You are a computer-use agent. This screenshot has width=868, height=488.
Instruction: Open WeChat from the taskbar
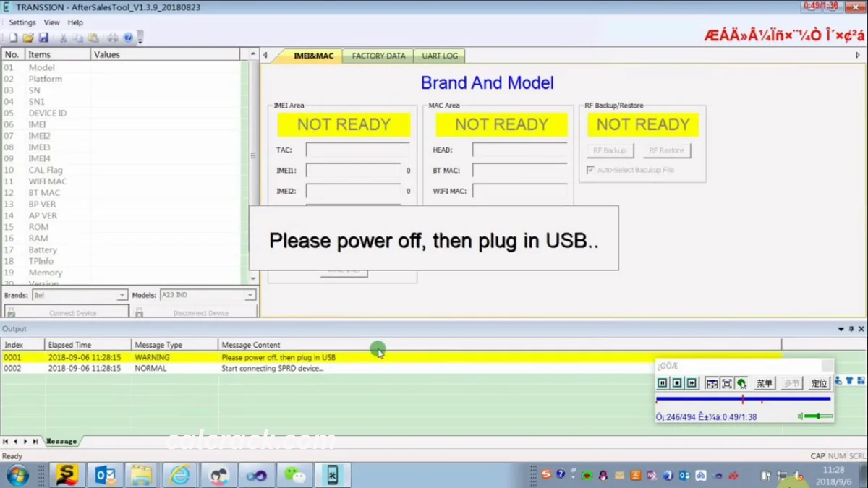294,475
